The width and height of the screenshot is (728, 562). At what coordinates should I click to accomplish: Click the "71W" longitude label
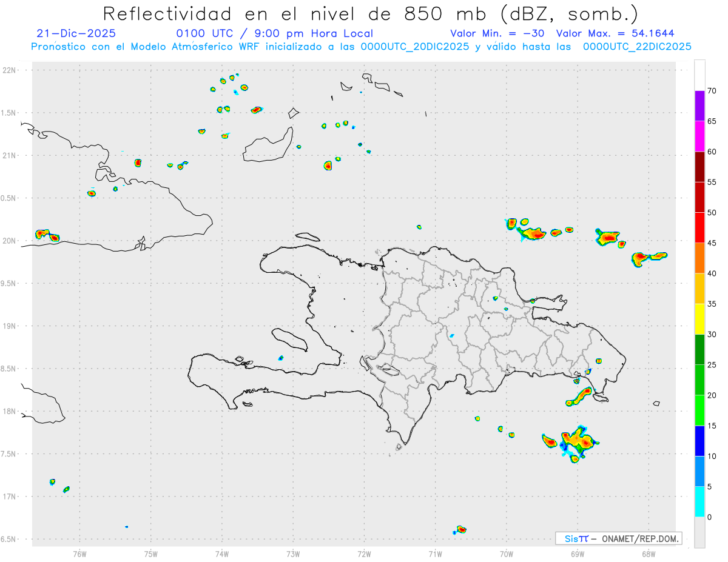click(x=435, y=554)
